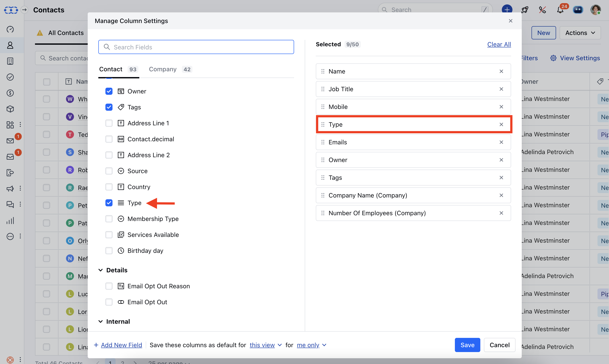Click the Add New Field link

pos(121,345)
